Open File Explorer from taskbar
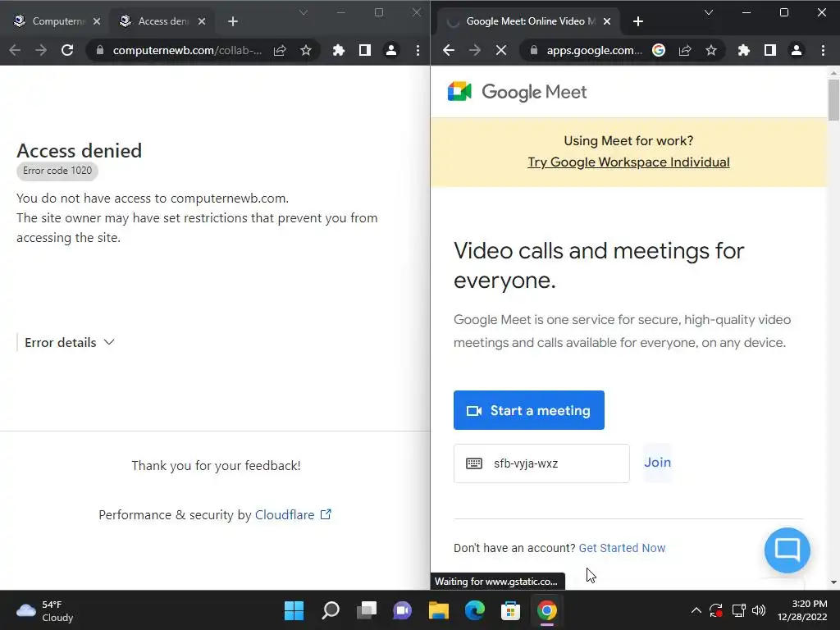840x630 pixels. pyautogui.click(x=438, y=610)
